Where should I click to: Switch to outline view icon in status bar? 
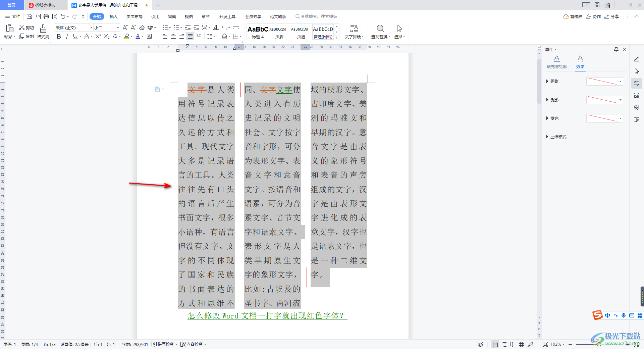click(504, 344)
